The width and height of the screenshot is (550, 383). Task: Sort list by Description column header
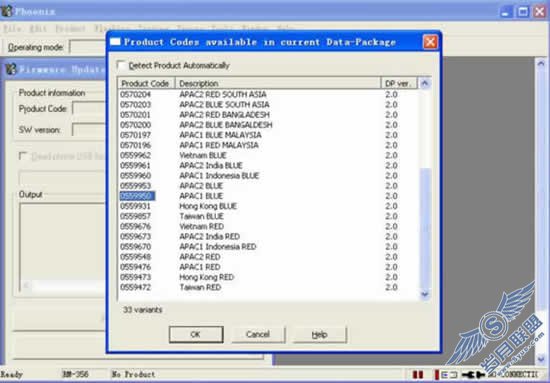(x=278, y=83)
